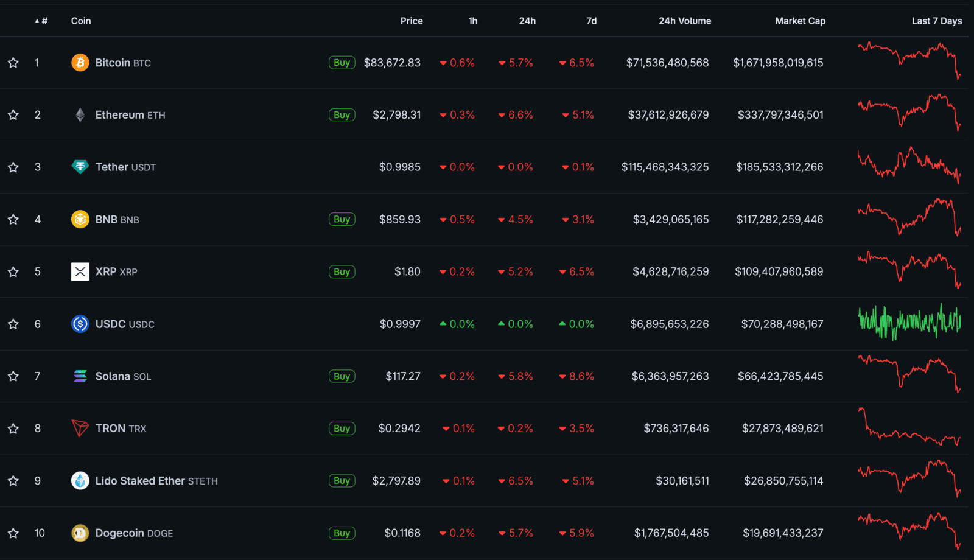
Task: Sort by Market Cap column header
Action: tap(800, 21)
